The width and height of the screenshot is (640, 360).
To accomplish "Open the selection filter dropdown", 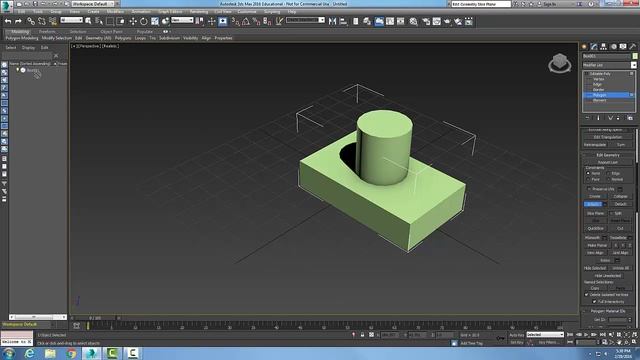I will point(71,20).
